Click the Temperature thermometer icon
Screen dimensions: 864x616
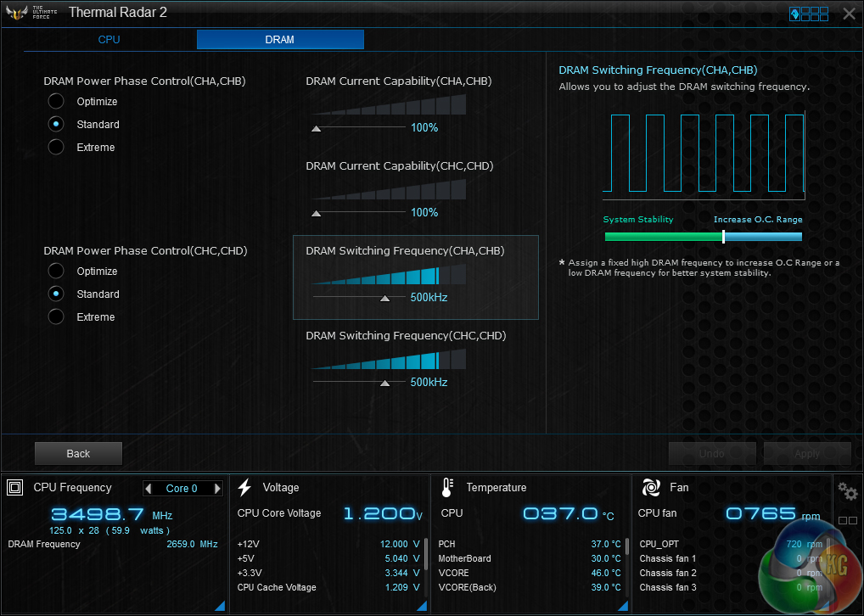pos(447,488)
